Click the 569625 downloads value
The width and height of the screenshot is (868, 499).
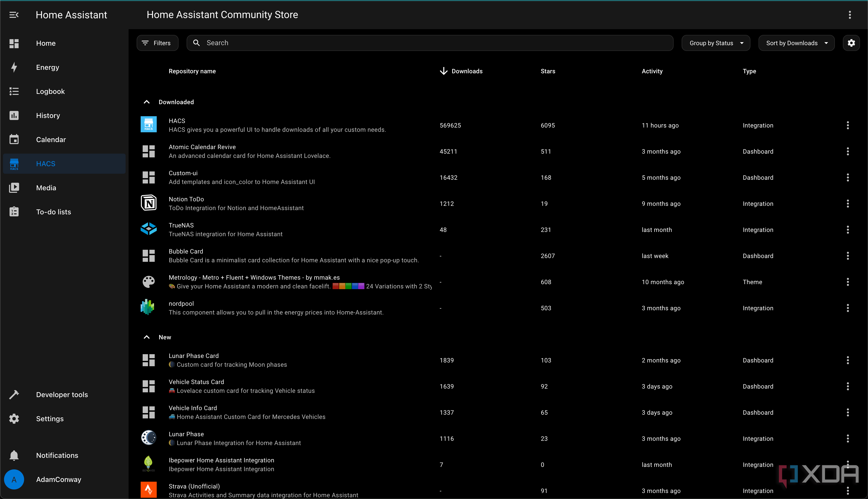coord(450,125)
